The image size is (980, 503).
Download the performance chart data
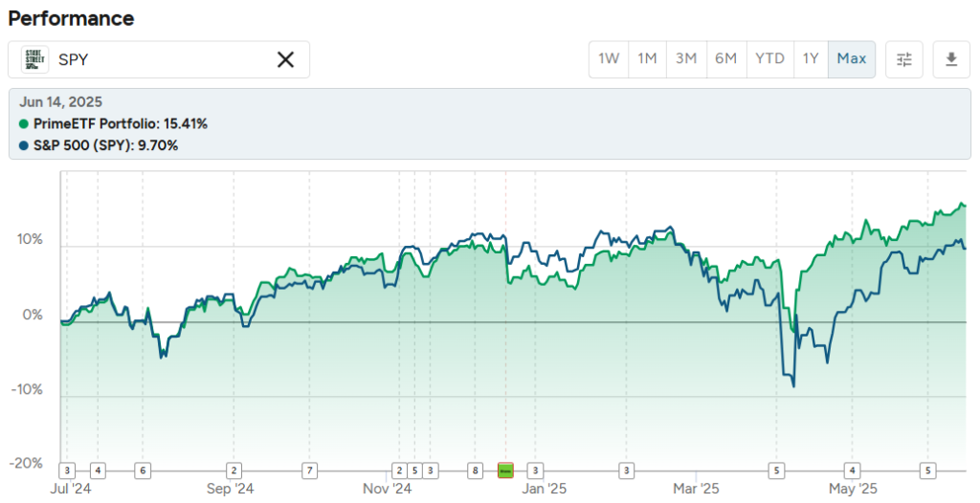click(x=951, y=59)
